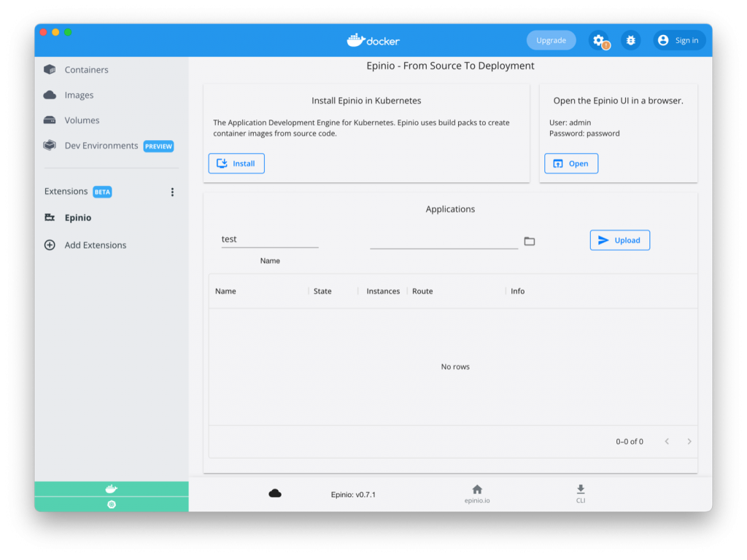The width and height of the screenshot is (747, 560).
Task: Click the settings gear icon
Action: pyautogui.click(x=598, y=40)
